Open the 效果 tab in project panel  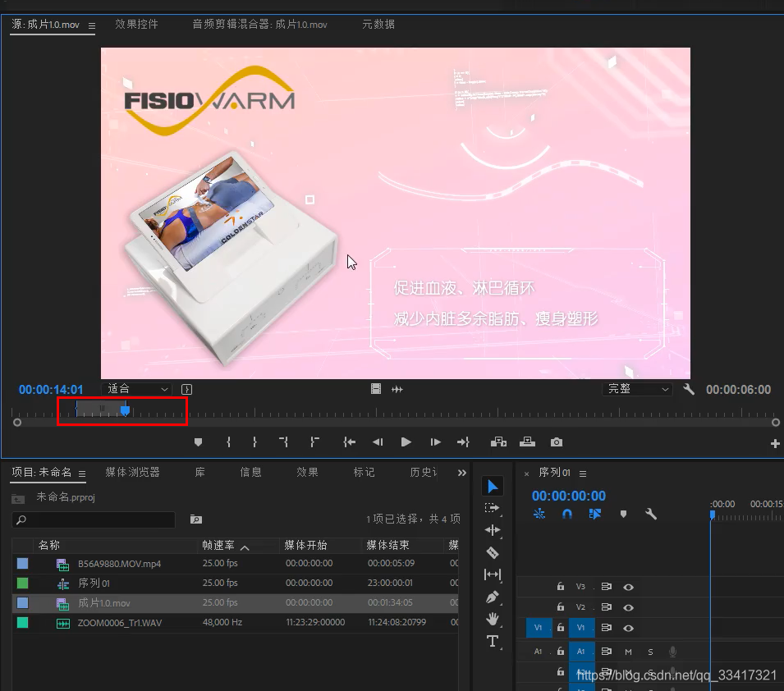coord(307,472)
